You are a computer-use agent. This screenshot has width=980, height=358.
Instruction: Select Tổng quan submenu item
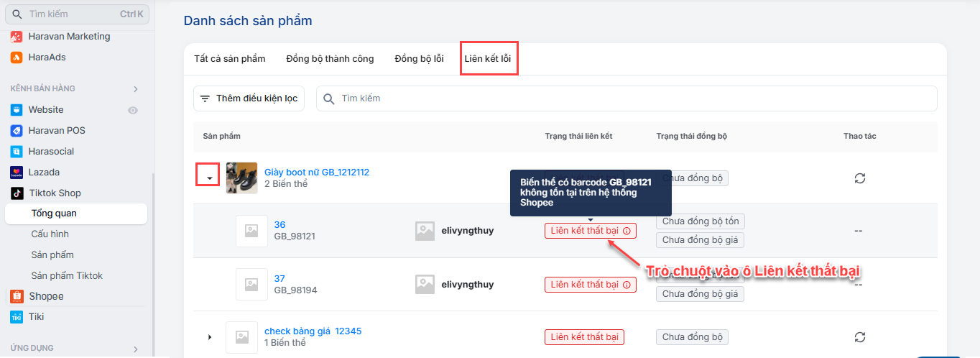(x=75, y=214)
